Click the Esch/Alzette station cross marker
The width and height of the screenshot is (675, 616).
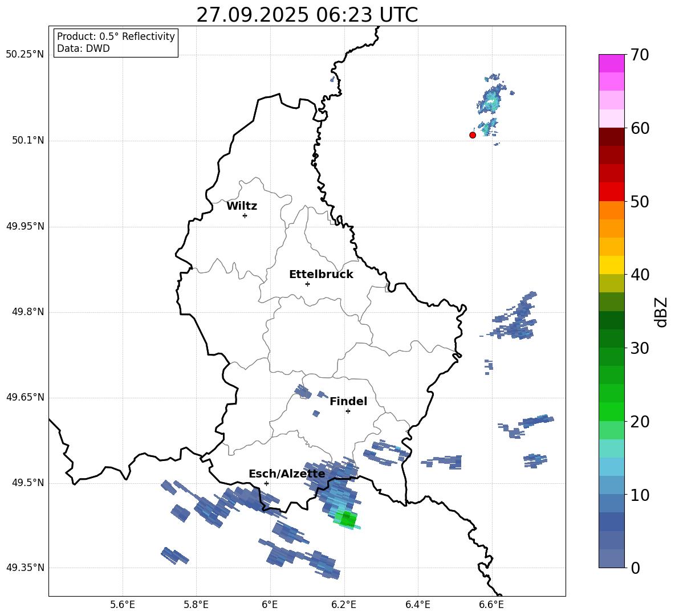tap(266, 483)
